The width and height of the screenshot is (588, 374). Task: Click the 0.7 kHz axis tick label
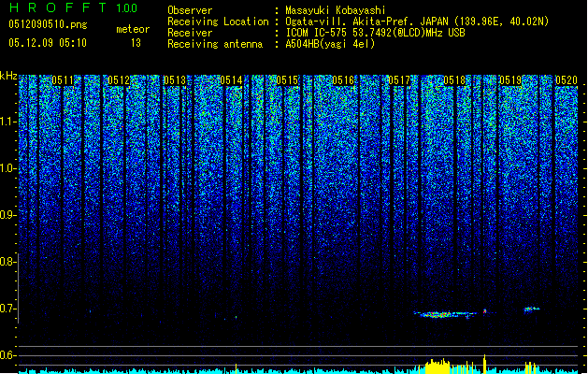[x=7, y=309]
